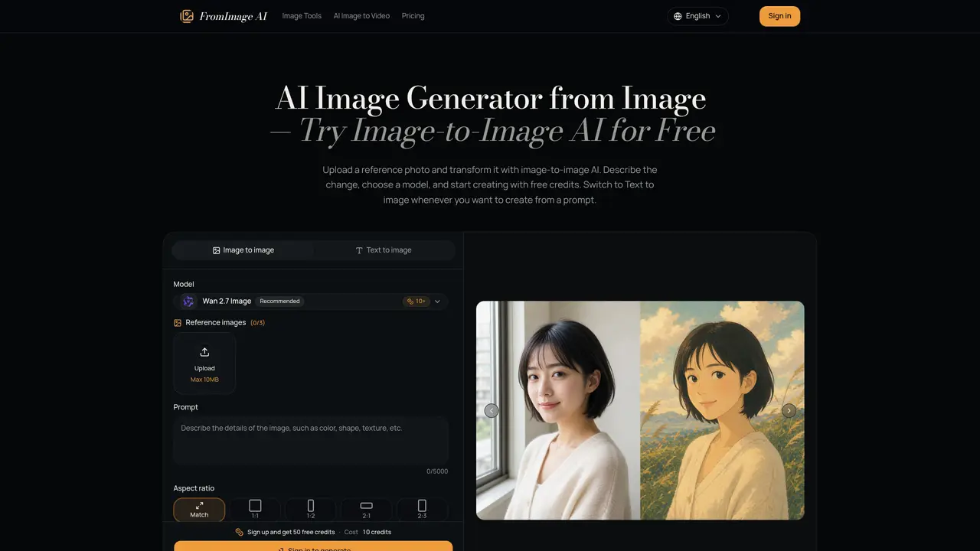Click the 10+ credits cost badge

[x=416, y=302]
